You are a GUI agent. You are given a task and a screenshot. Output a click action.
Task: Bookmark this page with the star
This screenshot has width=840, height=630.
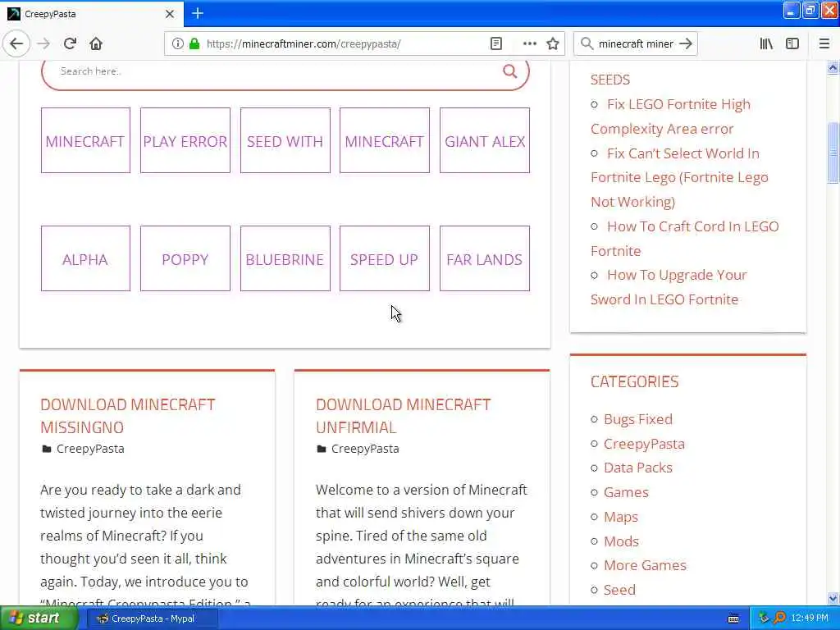[553, 43]
